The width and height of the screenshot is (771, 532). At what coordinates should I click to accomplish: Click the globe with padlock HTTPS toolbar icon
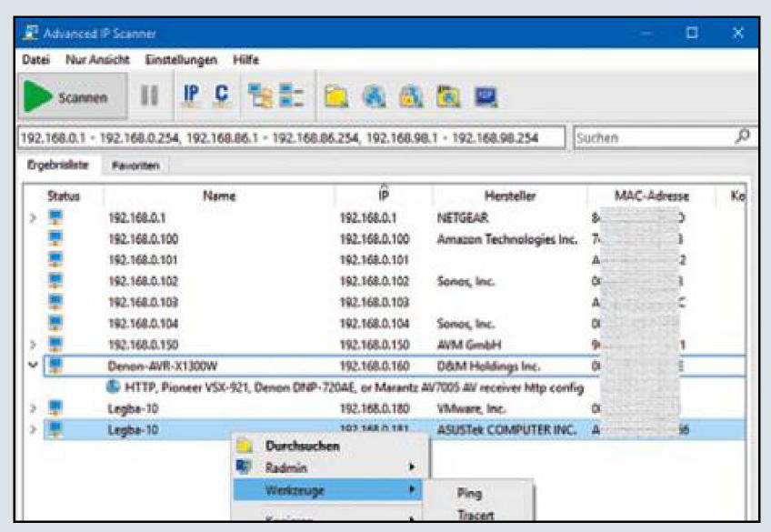click(x=411, y=96)
